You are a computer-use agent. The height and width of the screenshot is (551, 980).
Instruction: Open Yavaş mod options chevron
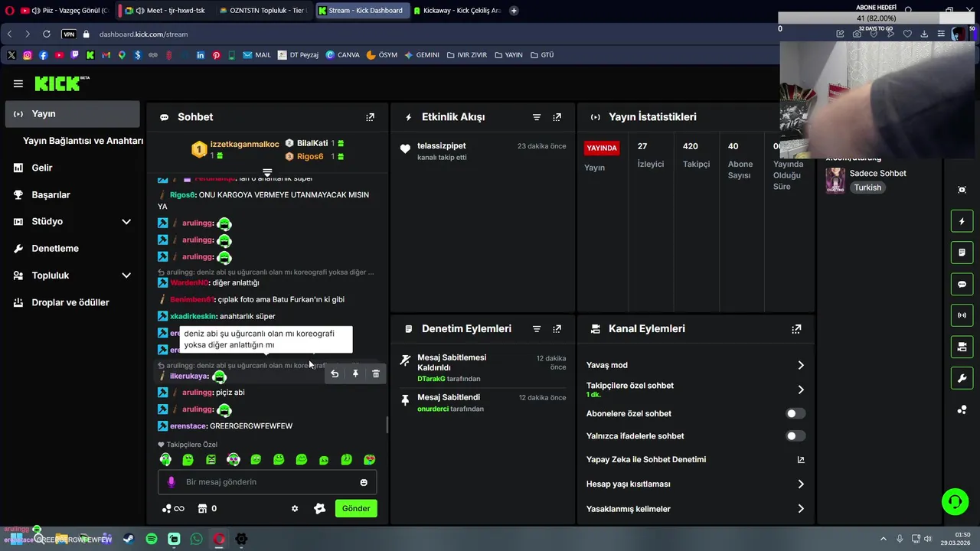point(801,366)
